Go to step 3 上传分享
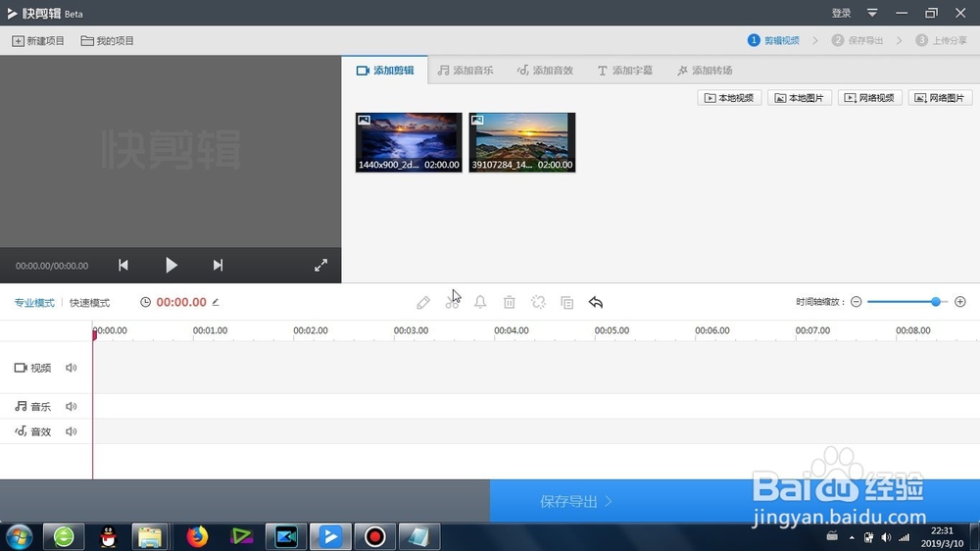This screenshot has width=980, height=551. (x=941, y=40)
